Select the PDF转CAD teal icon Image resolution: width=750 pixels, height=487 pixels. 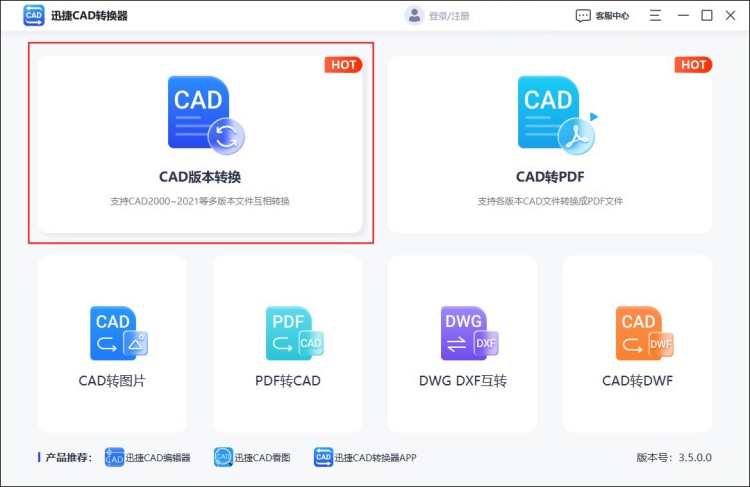[x=294, y=333]
